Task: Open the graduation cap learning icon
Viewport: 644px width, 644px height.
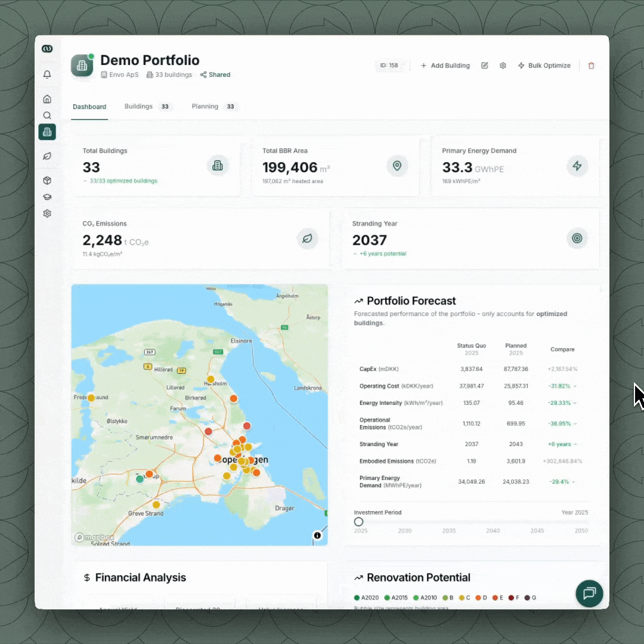Action: 47,197
